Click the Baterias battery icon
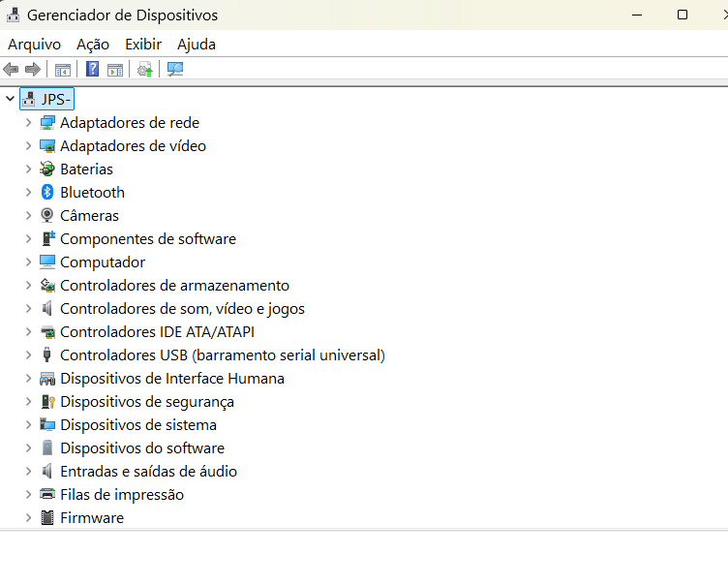This screenshot has width=728, height=586. [x=46, y=170]
